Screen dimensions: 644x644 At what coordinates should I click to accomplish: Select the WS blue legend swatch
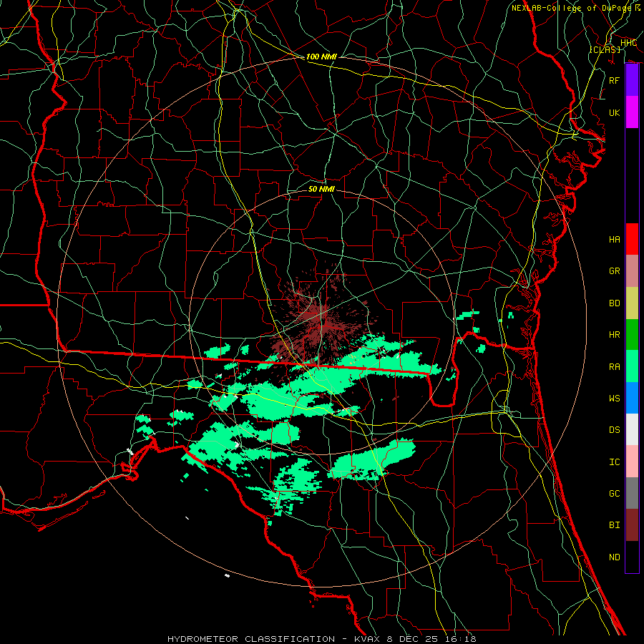point(632,398)
